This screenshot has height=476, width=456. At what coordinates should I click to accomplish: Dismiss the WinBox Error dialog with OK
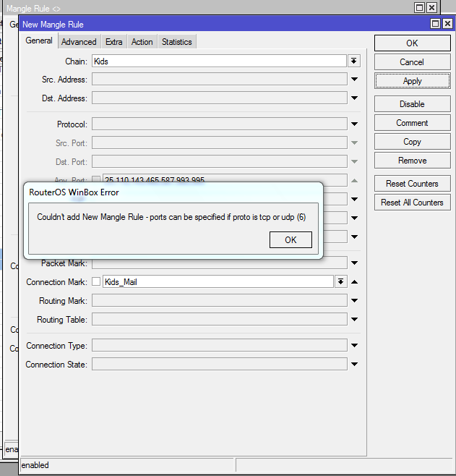click(x=291, y=240)
